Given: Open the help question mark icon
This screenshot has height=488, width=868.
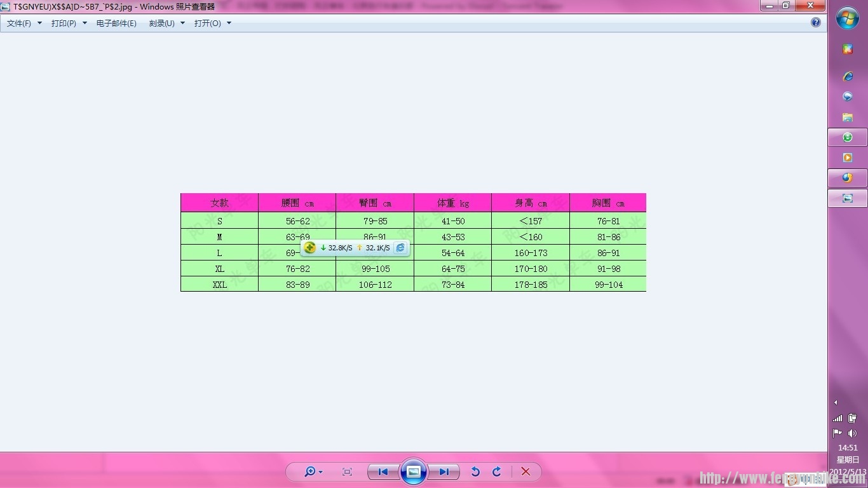Looking at the screenshot, I should click(x=816, y=22).
